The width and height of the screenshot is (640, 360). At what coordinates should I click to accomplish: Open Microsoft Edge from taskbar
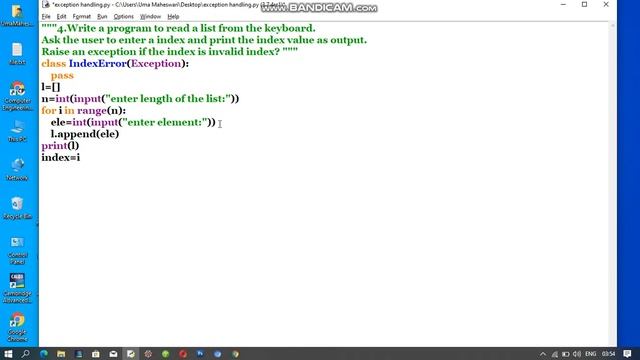44,353
